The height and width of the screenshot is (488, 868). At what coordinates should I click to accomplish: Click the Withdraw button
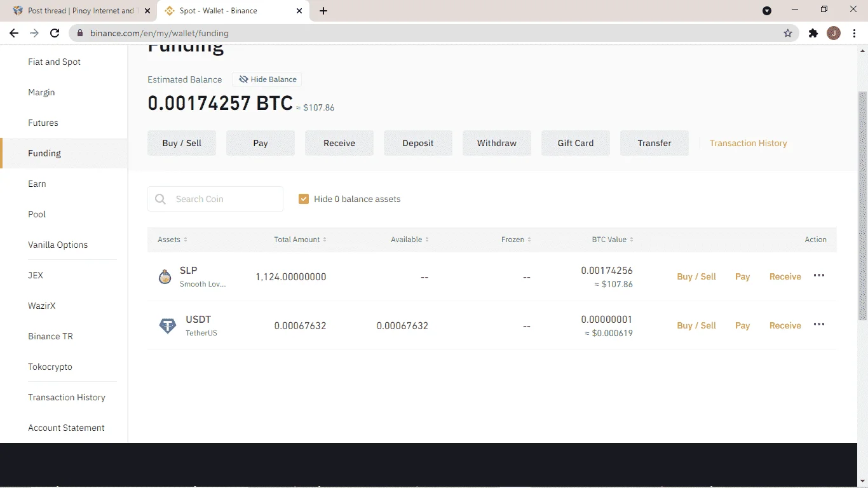coord(497,143)
